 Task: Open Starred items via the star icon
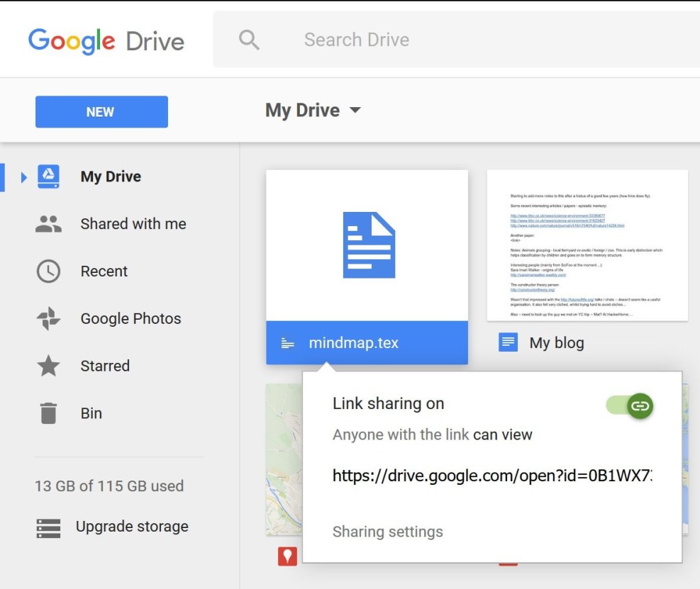click(48, 366)
